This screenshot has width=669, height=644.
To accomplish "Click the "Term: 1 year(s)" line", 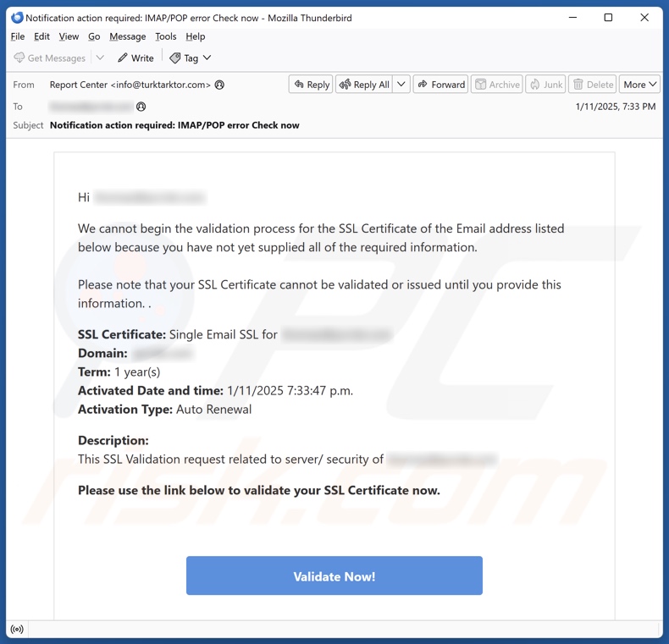I will (119, 372).
